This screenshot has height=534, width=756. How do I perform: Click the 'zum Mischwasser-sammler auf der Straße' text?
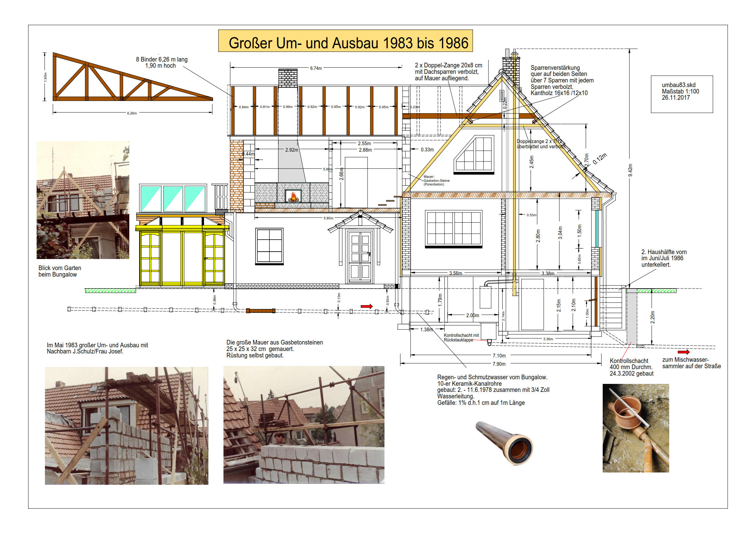(691, 363)
